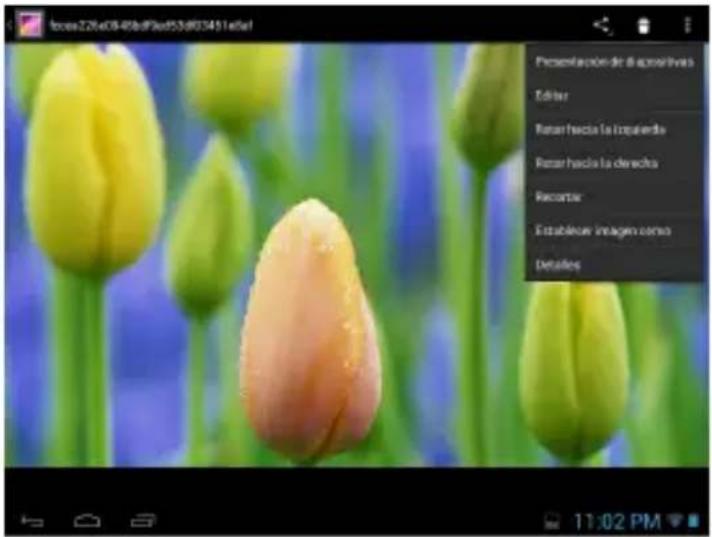Open Detalles from the menu
Image resolution: width=712 pixels, height=537 pixels.
click(614, 265)
